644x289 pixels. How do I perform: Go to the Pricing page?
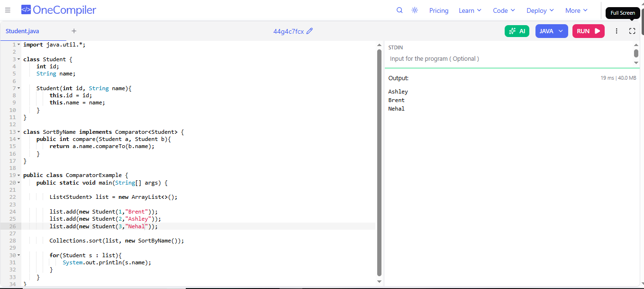click(439, 10)
